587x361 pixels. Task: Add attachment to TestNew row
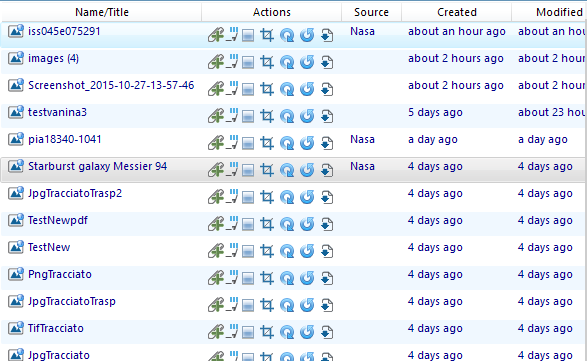[x=216, y=251]
